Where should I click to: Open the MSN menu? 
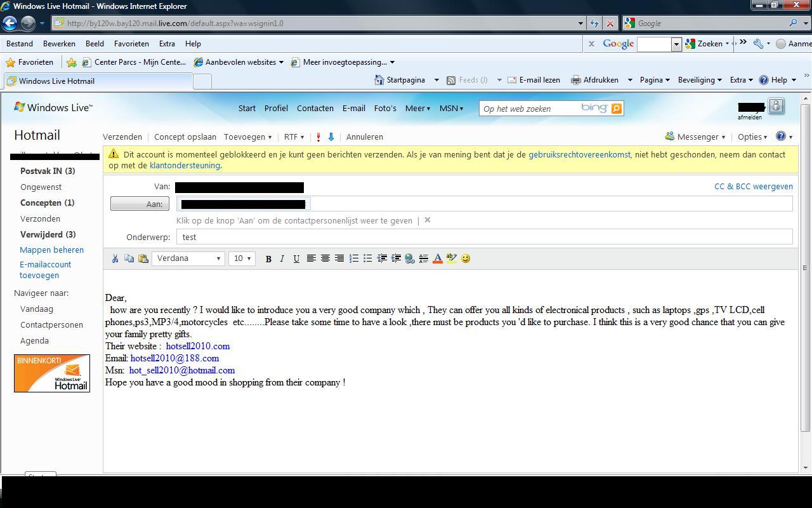[451, 108]
